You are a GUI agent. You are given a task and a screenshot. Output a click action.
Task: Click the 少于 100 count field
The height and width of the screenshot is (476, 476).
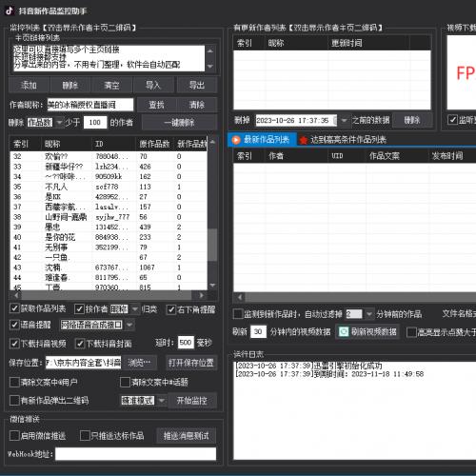point(95,122)
